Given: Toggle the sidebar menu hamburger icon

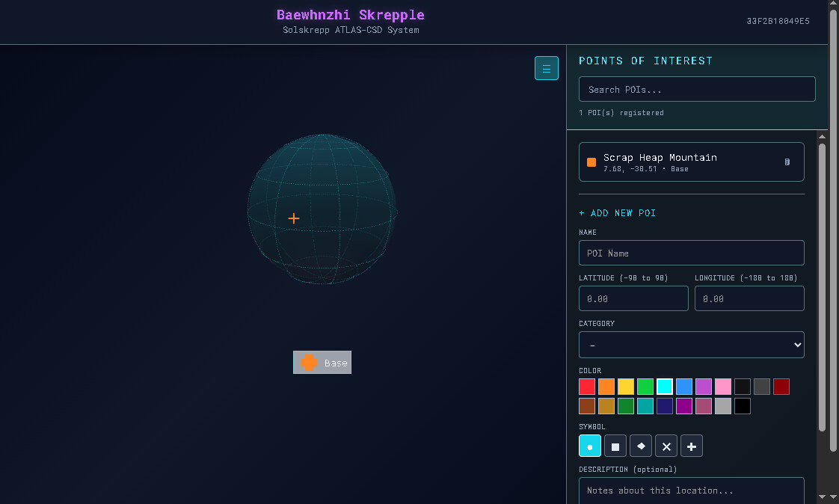Looking at the screenshot, I should click(x=547, y=68).
